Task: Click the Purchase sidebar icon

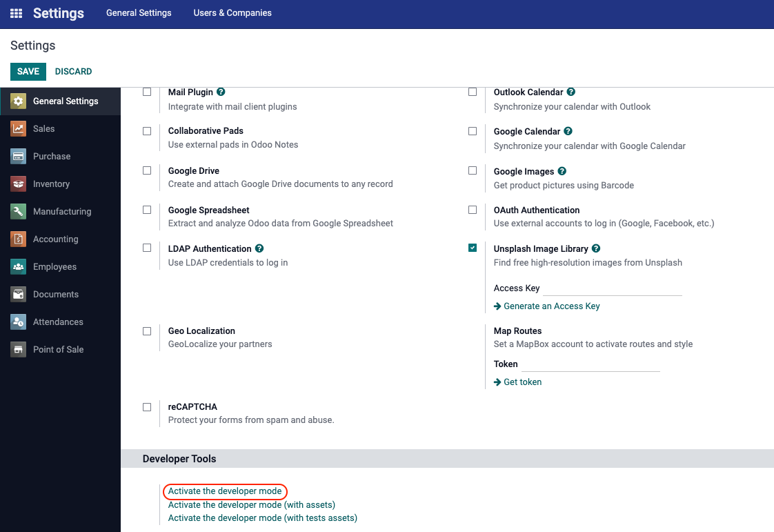Action: pos(19,156)
